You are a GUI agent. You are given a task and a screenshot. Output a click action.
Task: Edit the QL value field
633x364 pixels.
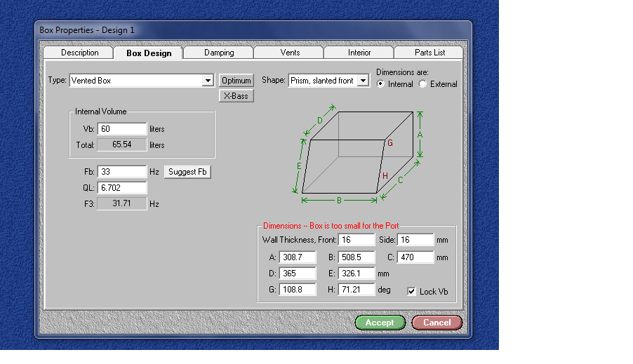(x=121, y=188)
